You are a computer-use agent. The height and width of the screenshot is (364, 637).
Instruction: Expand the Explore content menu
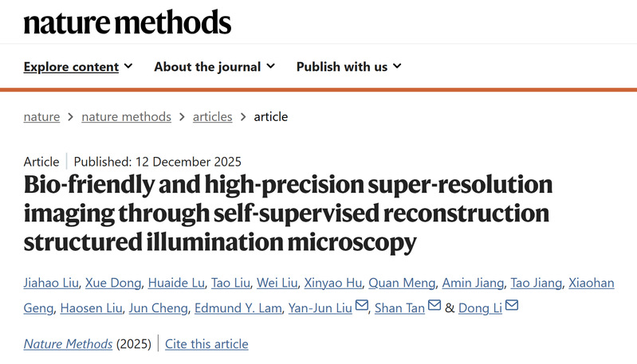78,67
